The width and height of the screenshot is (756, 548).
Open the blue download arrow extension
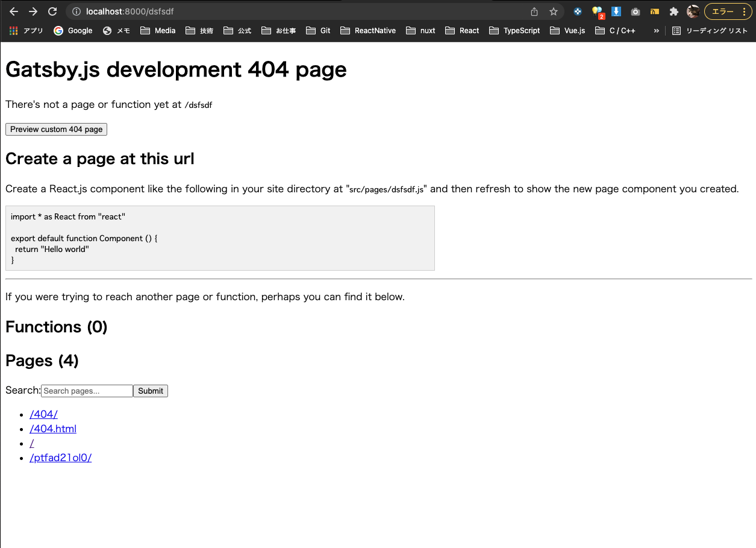616,11
